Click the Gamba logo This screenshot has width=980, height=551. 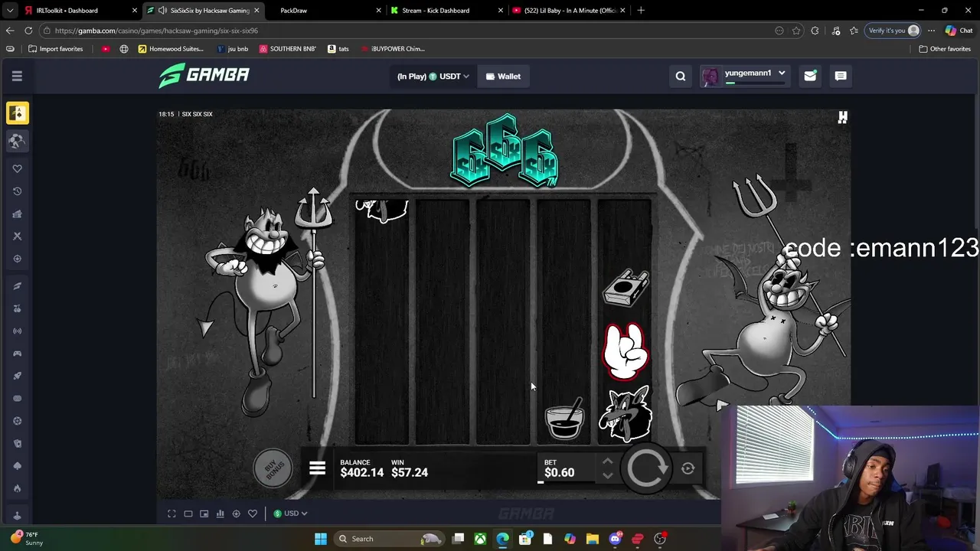(204, 75)
